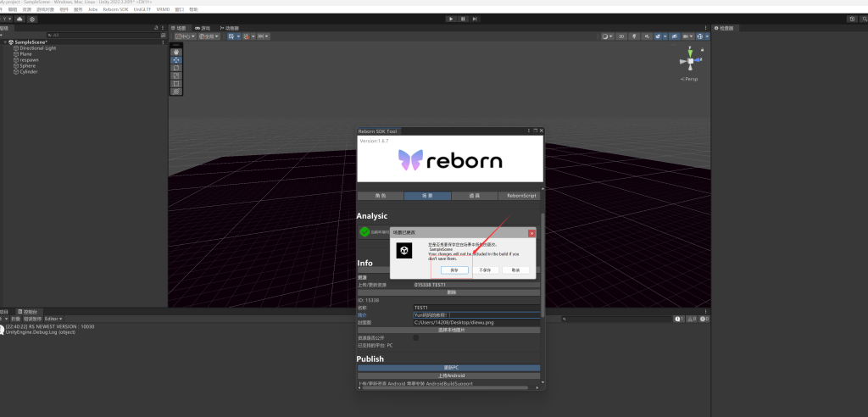This screenshot has height=417, width=868.
Task: Select the Rect transform tool
Action: (x=176, y=83)
